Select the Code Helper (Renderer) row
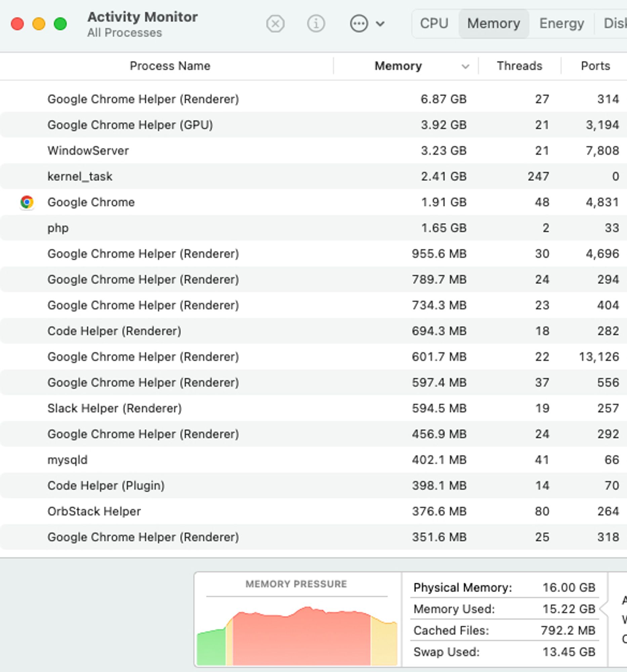Screen dimensions: 627x672 pos(313,331)
